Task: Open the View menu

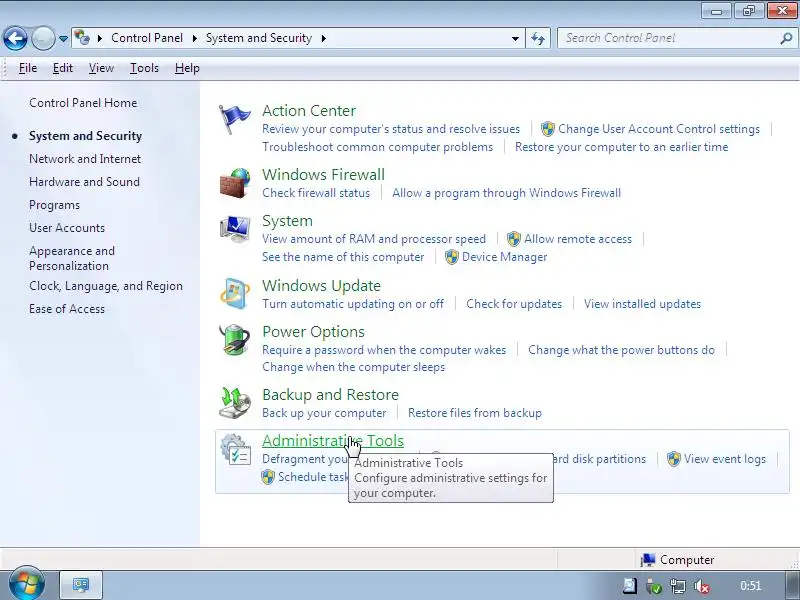Action: click(101, 68)
